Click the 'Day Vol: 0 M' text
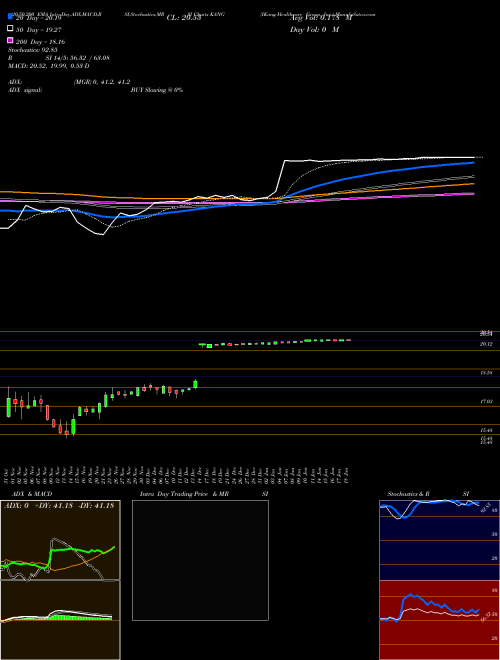 tap(314, 30)
